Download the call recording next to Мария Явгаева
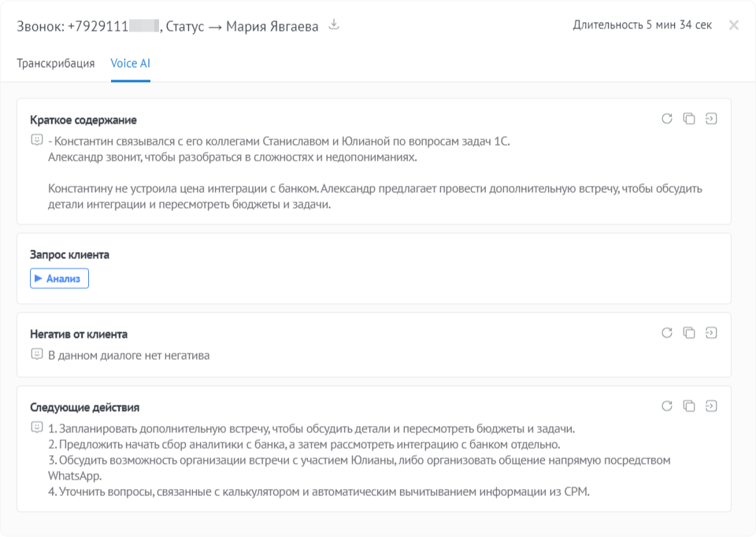This screenshot has width=756, height=537. pyautogui.click(x=334, y=24)
